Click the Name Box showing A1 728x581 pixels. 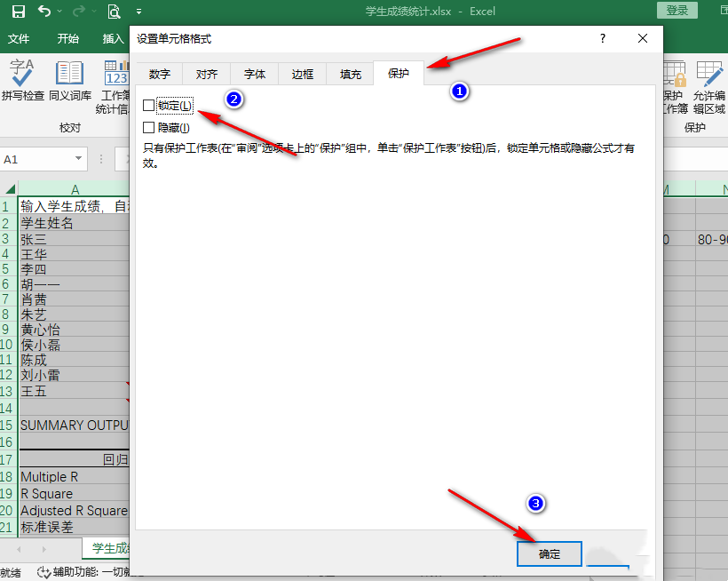[36, 159]
